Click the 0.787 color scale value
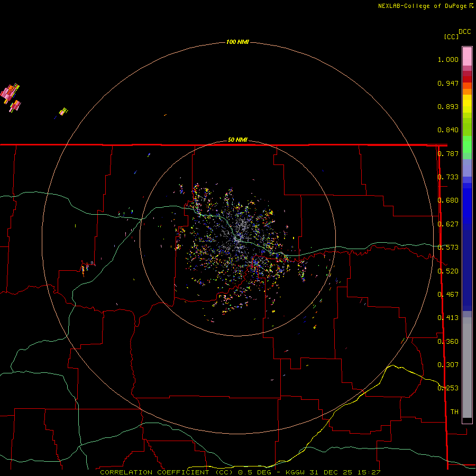 pyautogui.click(x=448, y=153)
